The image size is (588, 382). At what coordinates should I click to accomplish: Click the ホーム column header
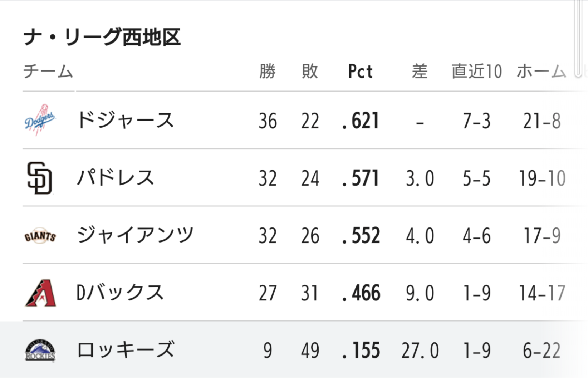tap(541, 71)
